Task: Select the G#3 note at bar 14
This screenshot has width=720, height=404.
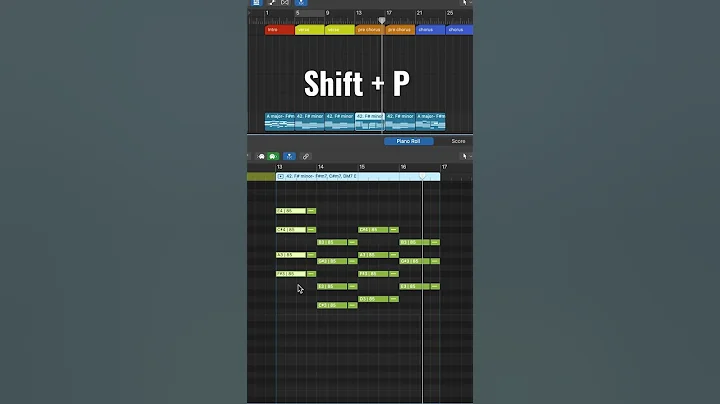Action: pyautogui.click(x=332, y=261)
